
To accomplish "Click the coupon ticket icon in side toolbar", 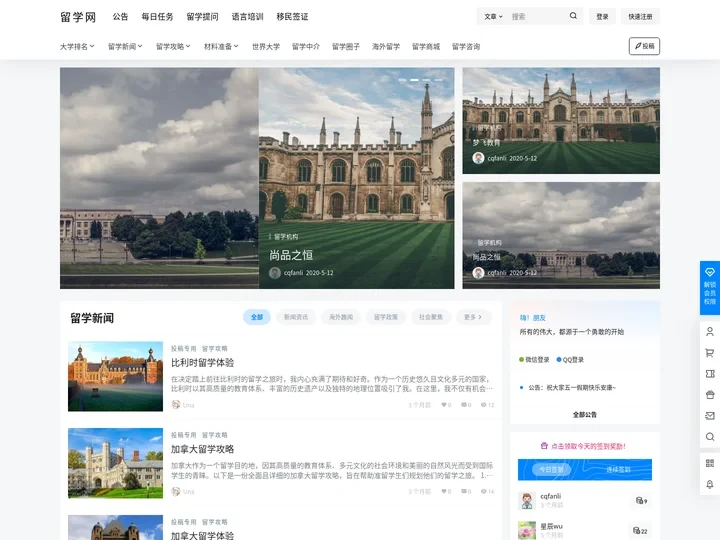I will tap(709, 374).
